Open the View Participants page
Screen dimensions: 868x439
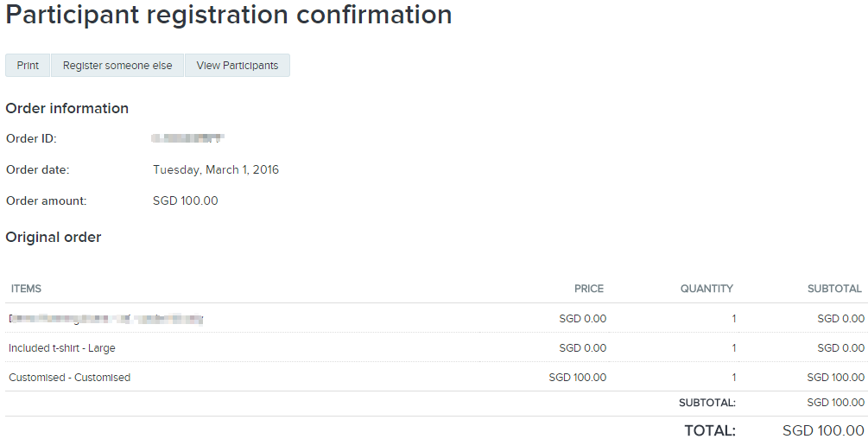[238, 66]
